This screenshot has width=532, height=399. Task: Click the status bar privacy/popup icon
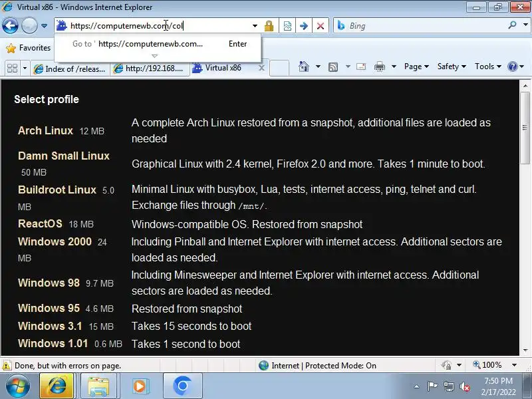click(446, 365)
